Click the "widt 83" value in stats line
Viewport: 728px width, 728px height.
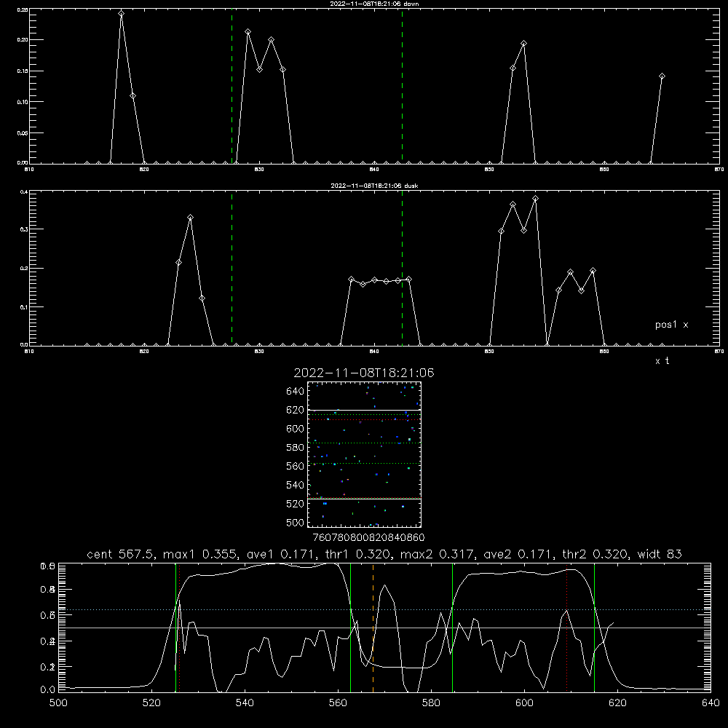tap(660, 554)
